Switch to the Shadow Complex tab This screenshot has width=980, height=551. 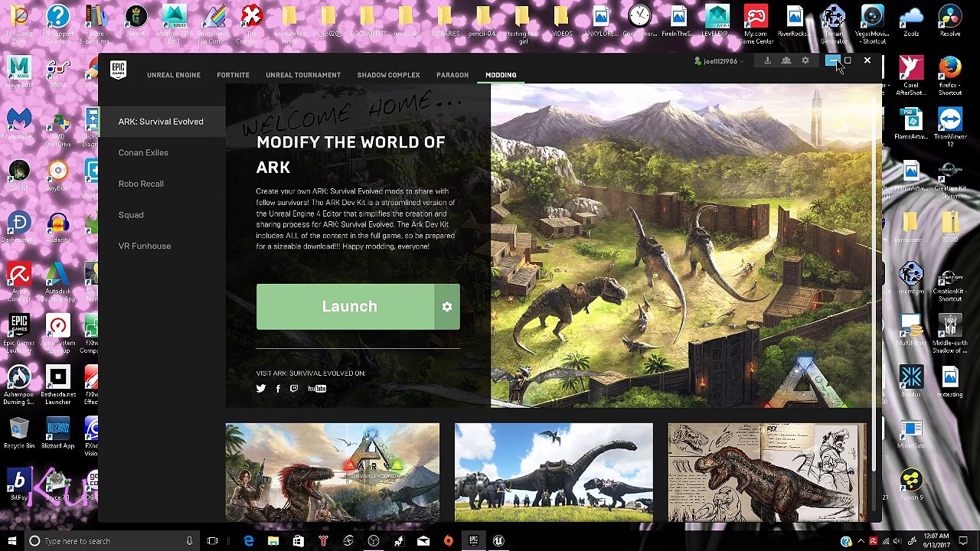point(388,75)
